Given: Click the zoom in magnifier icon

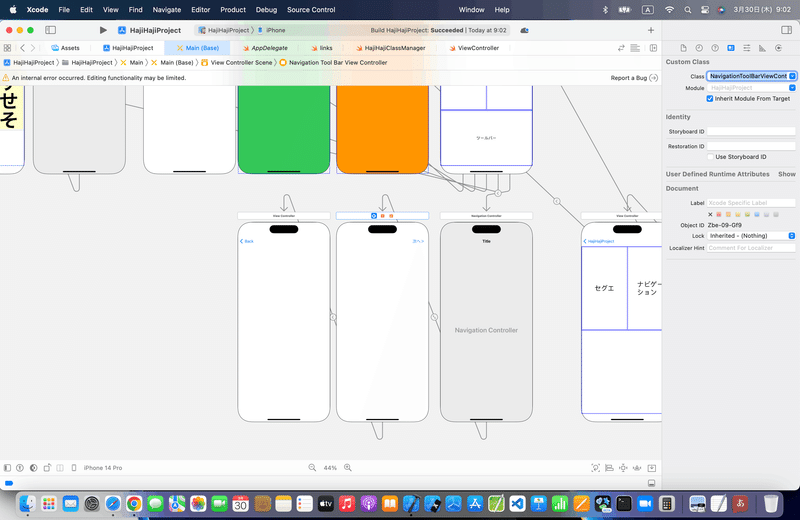Looking at the screenshot, I should pos(348,467).
